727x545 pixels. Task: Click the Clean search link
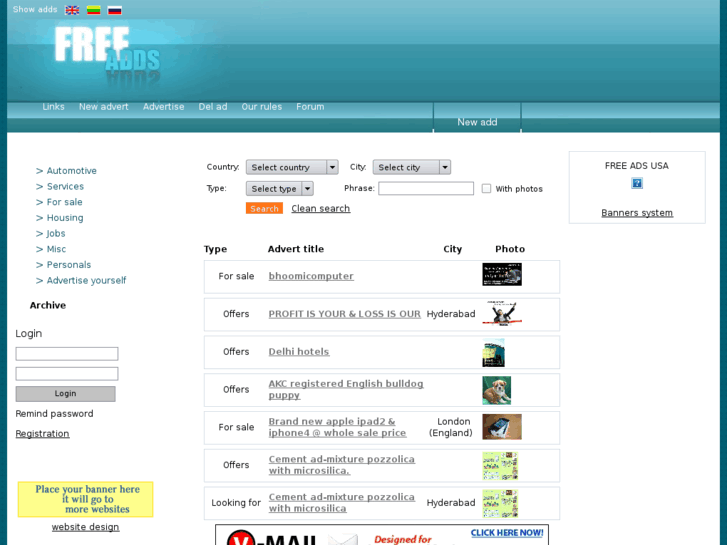[x=320, y=208]
